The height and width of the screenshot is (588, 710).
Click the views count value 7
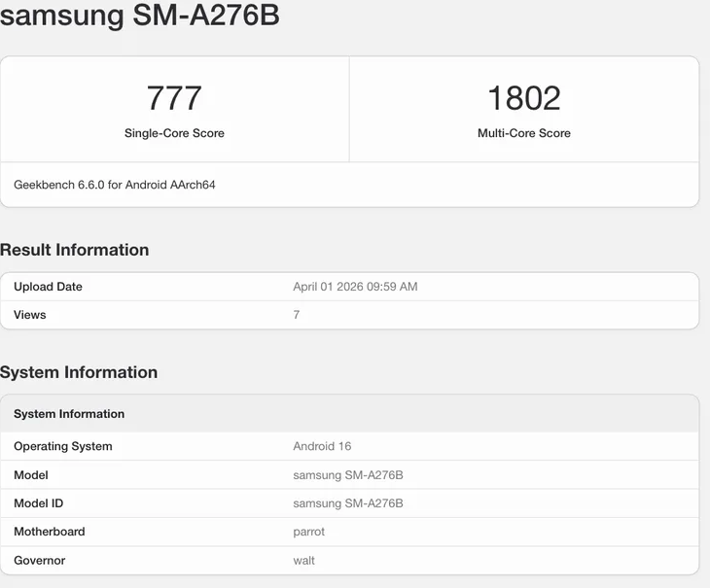tap(297, 315)
